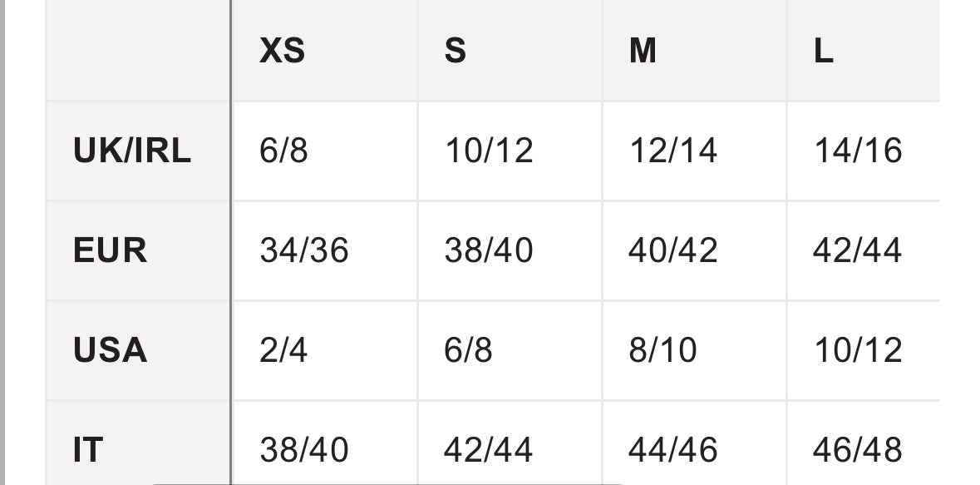Select the XS column header

(x=324, y=50)
